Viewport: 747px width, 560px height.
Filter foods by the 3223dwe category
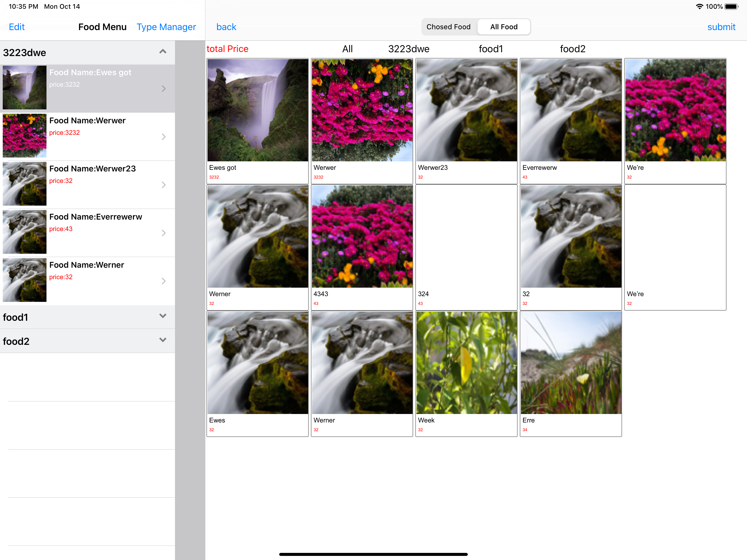tap(408, 49)
